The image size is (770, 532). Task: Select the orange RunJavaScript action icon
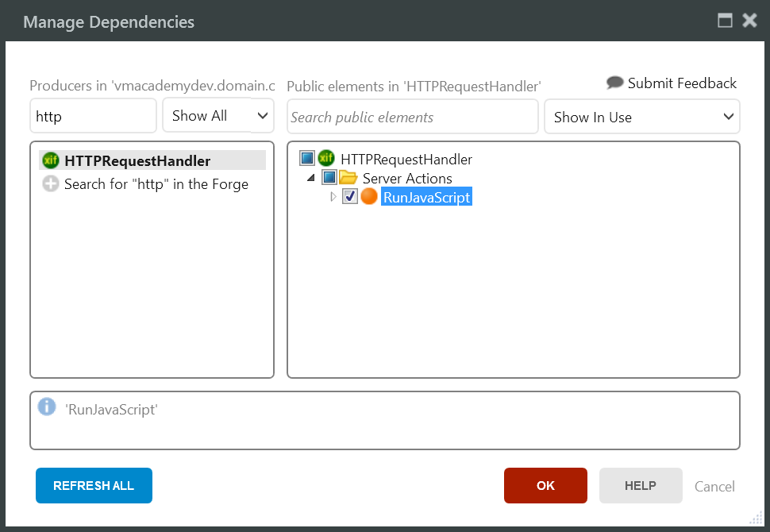click(x=369, y=197)
